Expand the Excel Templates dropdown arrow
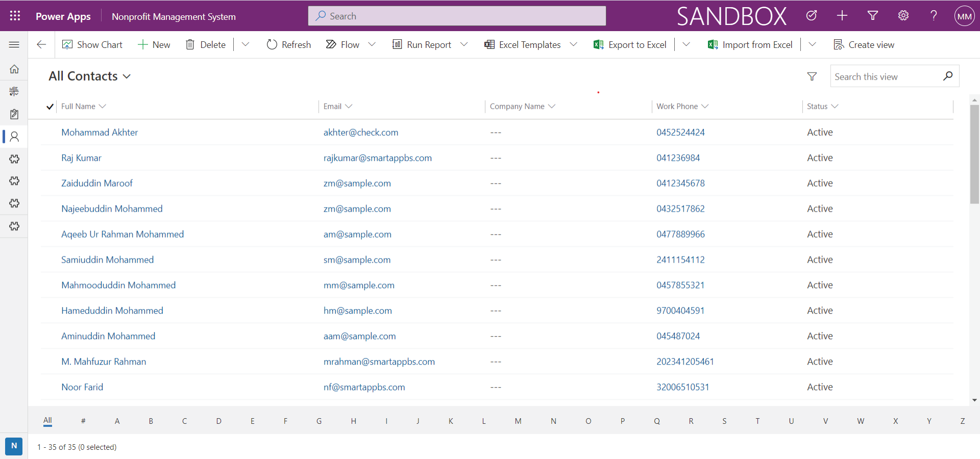Viewport: 980px width, 459px height. pyautogui.click(x=573, y=45)
